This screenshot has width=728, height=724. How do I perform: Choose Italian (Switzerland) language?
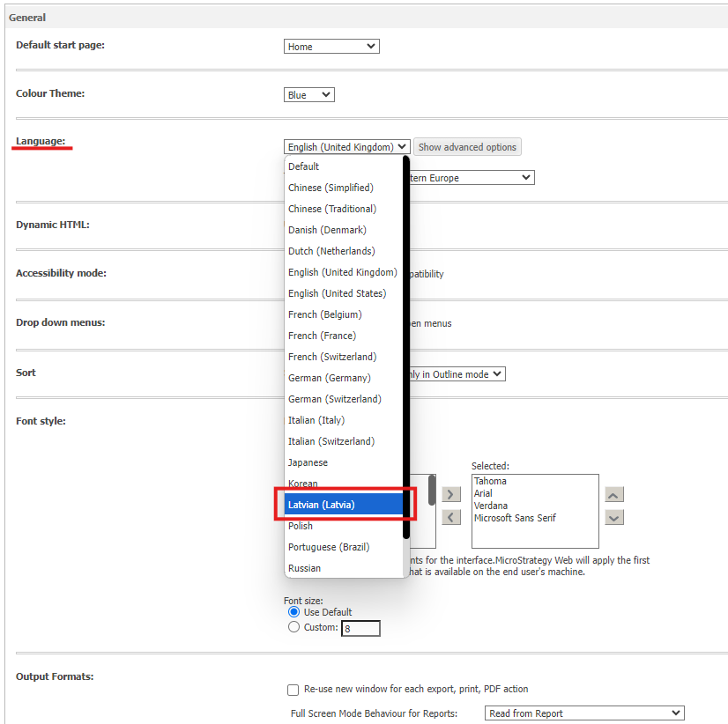[x=344, y=441]
